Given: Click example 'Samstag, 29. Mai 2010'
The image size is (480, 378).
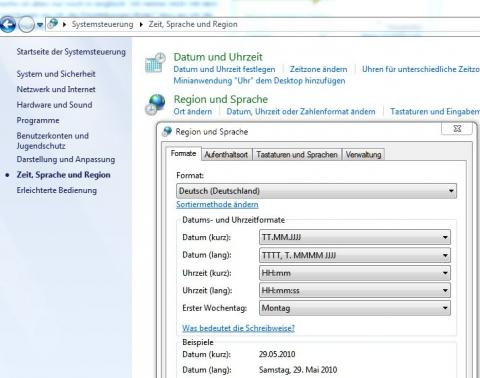Looking at the screenshot, I should [298, 370].
